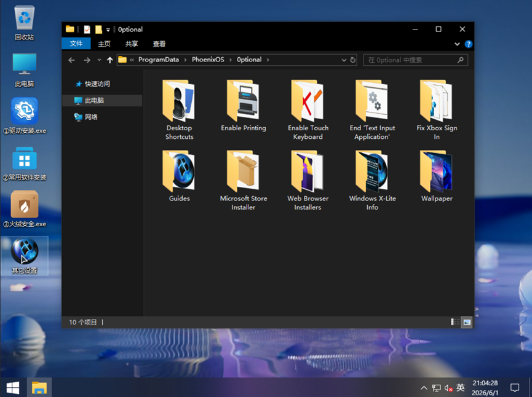532x397 pixels.
Task: Show hidden tray icons chevron
Action: click(x=424, y=388)
